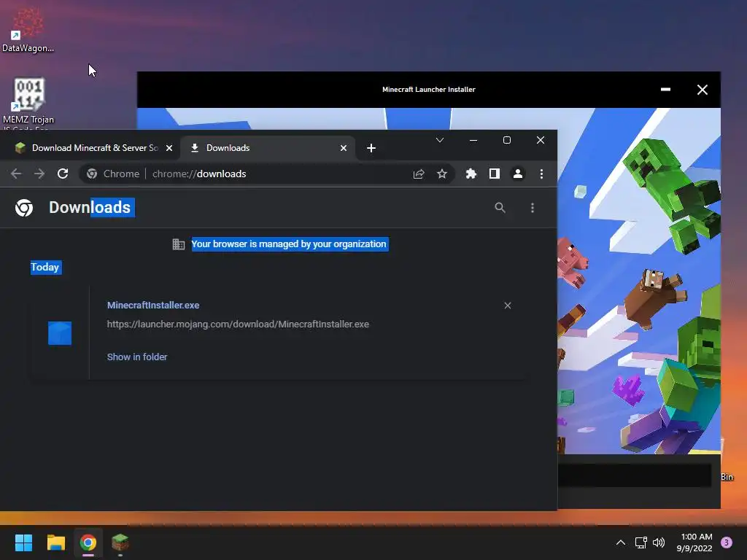Open the Extensions puzzle icon
Screen dimensions: 747x560
[471, 174]
